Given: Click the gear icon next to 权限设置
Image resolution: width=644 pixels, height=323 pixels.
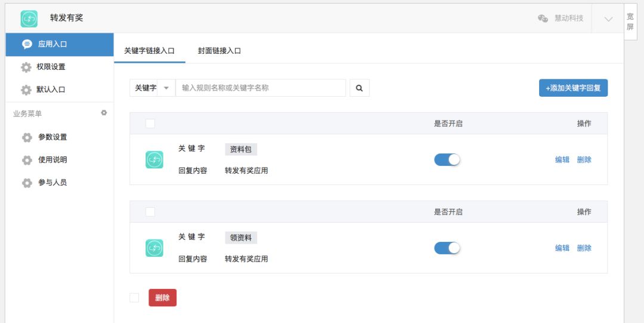Looking at the screenshot, I should point(26,67).
